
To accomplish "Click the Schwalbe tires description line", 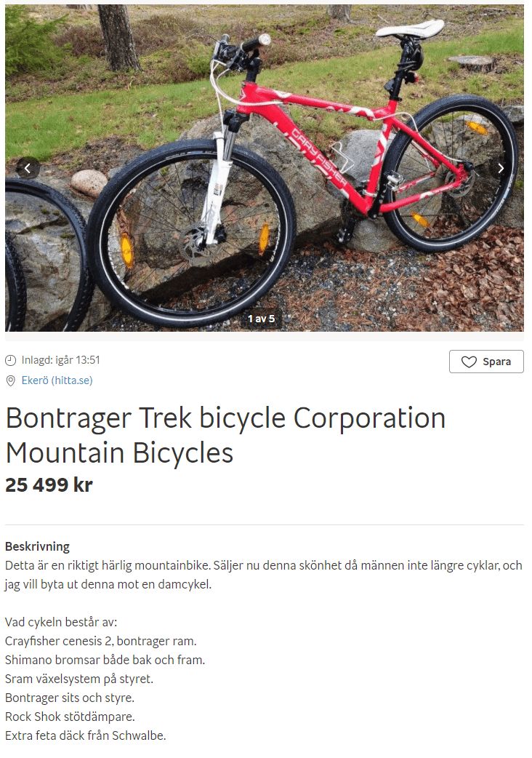I will [86, 735].
